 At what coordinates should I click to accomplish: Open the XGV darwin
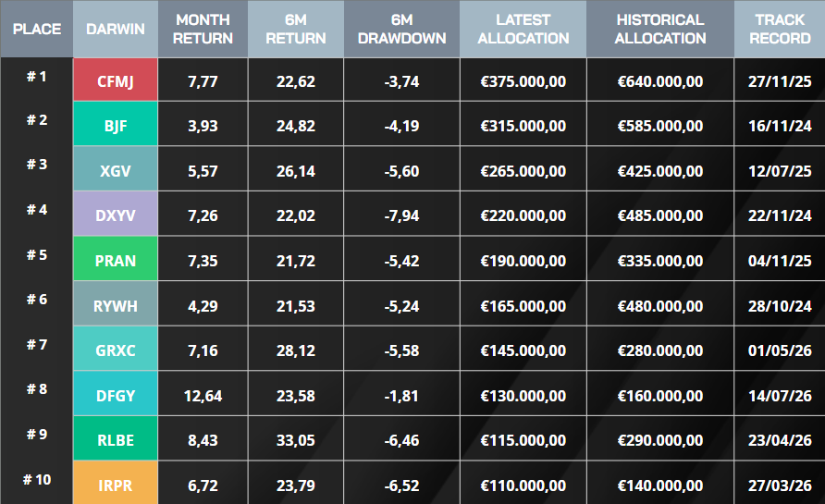[x=116, y=168]
